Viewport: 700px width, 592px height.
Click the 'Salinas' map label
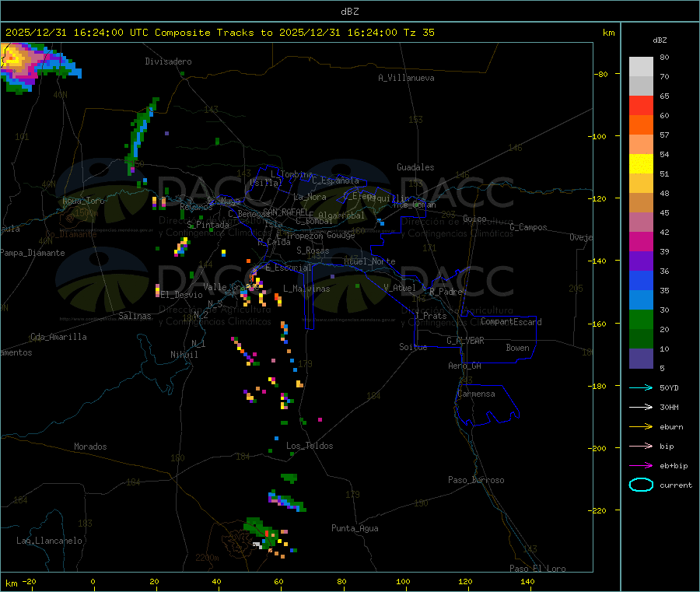click(135, 316)
